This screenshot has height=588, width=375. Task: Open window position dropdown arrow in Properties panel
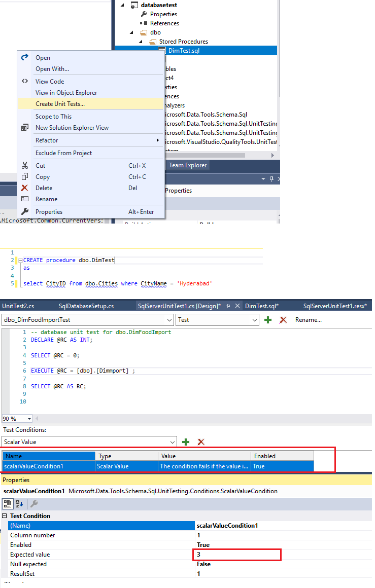tap(263, 179)
